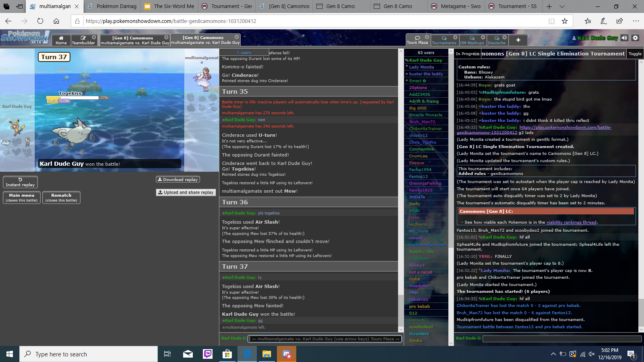This screenshot has height=362, width=644.
Task: Click the Tours Plaza chat input field
Action: click(x=562, y=339)
